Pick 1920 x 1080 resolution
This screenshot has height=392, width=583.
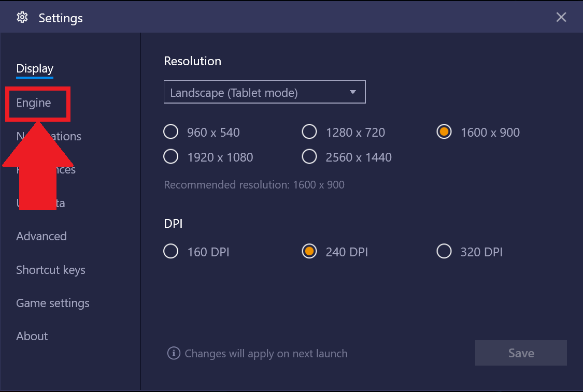[x=170, y=156]
